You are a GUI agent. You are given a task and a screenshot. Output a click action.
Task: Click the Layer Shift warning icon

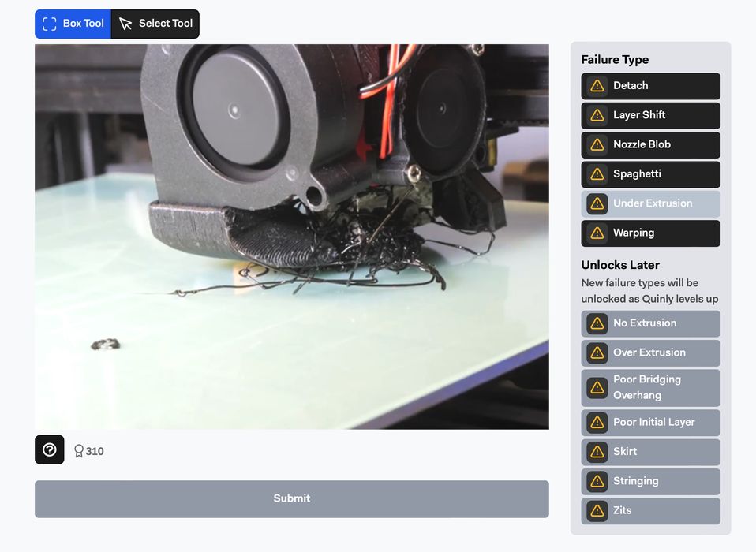click(597, 115)
